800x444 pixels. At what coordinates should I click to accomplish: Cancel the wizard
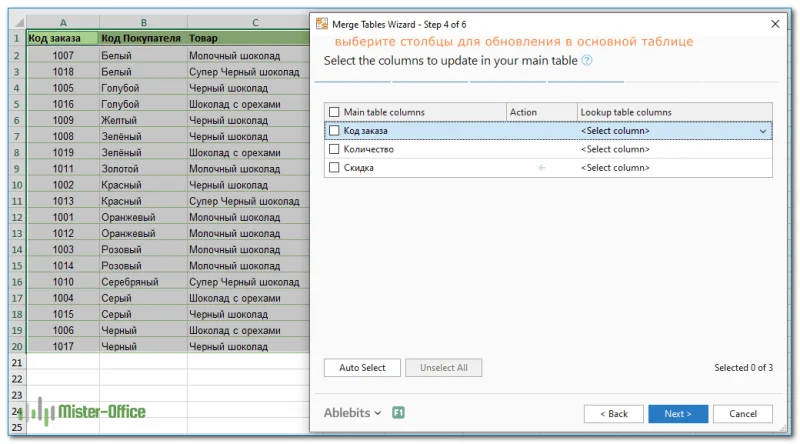pos(742,413)
